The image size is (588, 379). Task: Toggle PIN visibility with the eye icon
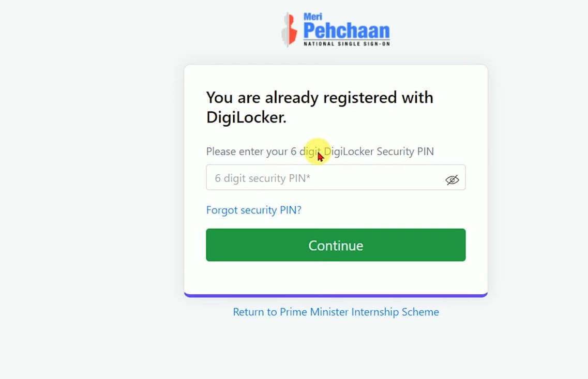[452, 179]
